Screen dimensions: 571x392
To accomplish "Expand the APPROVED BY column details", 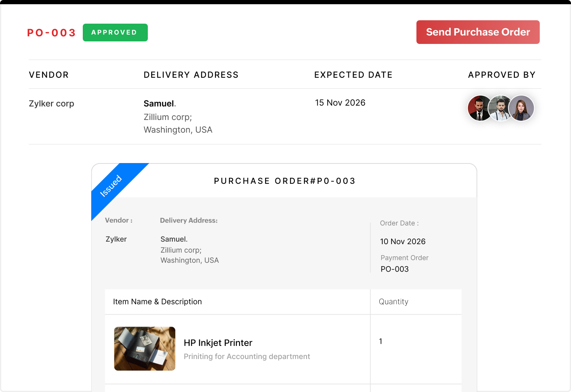I will [502, 74].
